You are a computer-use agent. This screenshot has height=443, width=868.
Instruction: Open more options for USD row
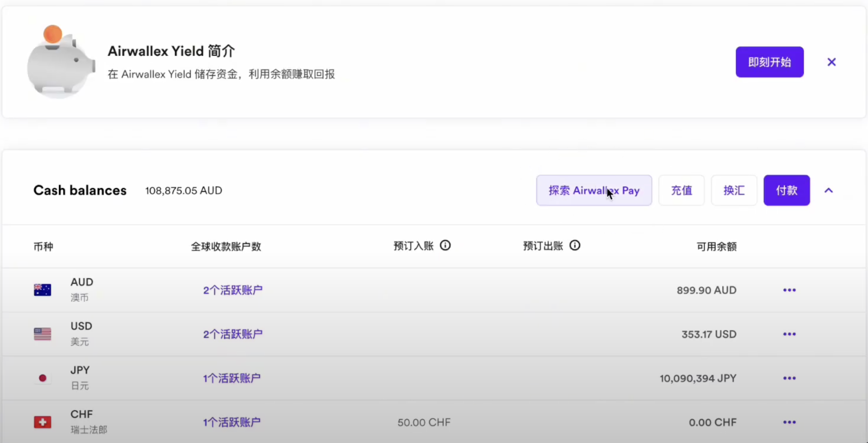[789, 334]
